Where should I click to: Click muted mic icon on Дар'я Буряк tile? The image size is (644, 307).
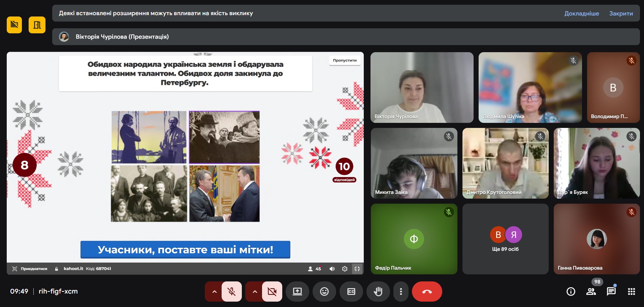tap(631, 136)
